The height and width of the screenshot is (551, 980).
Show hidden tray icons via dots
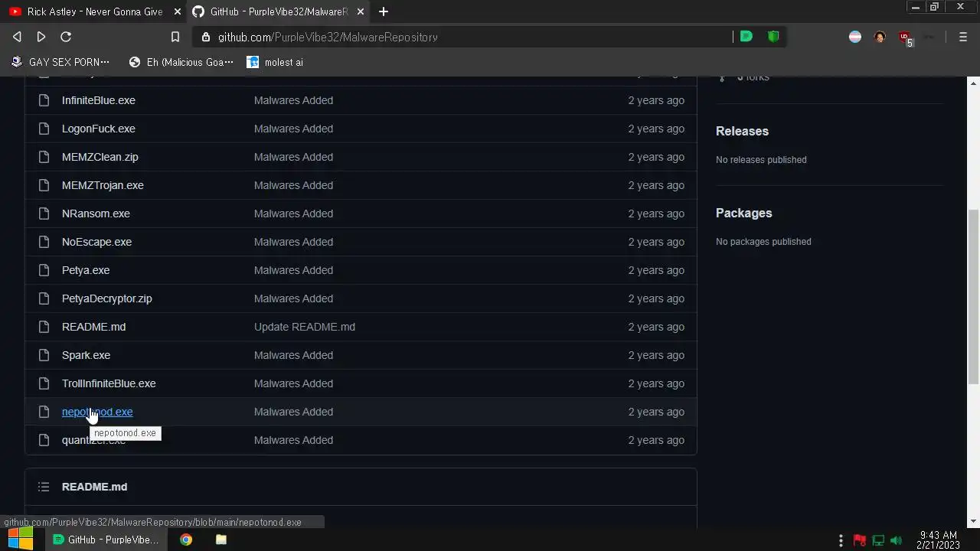click(x=841, y=540)
